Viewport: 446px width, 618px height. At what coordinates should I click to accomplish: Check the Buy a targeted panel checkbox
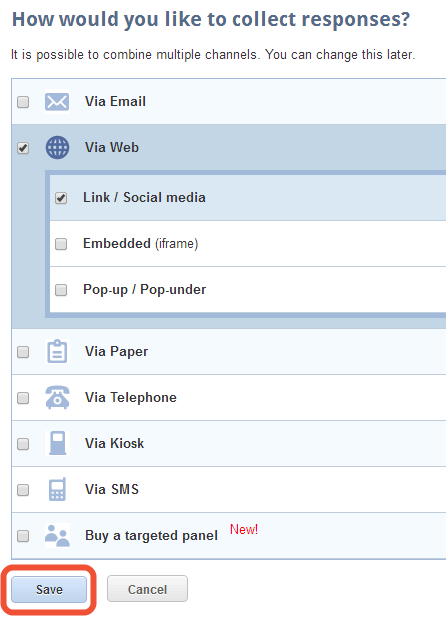click(x=23, y=536)
